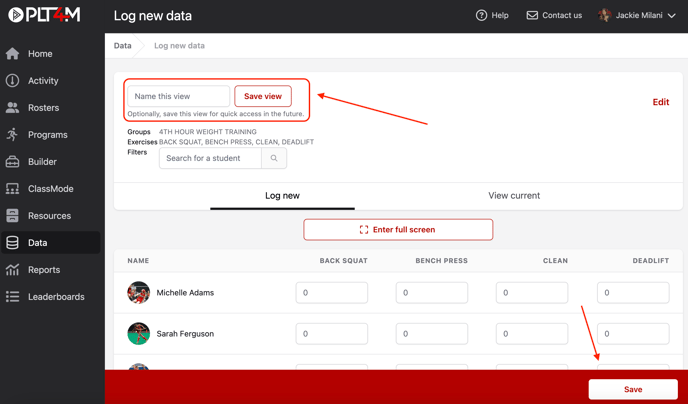This screenshot has width=688, height=404.
Task: Click the Save view button
Action: (263, 97)
